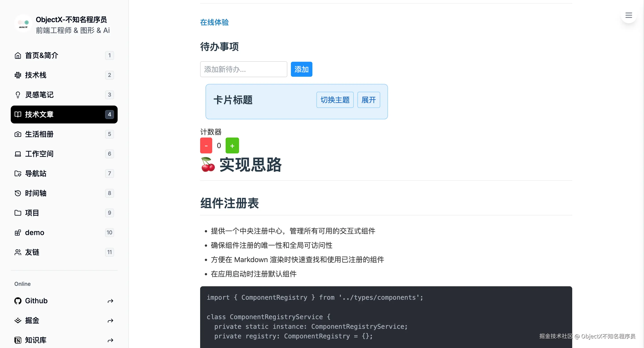The width and height of the screenshot is (644, 348).
Task: Click the laptop icon for 工作空间
Action: [18, 154]
